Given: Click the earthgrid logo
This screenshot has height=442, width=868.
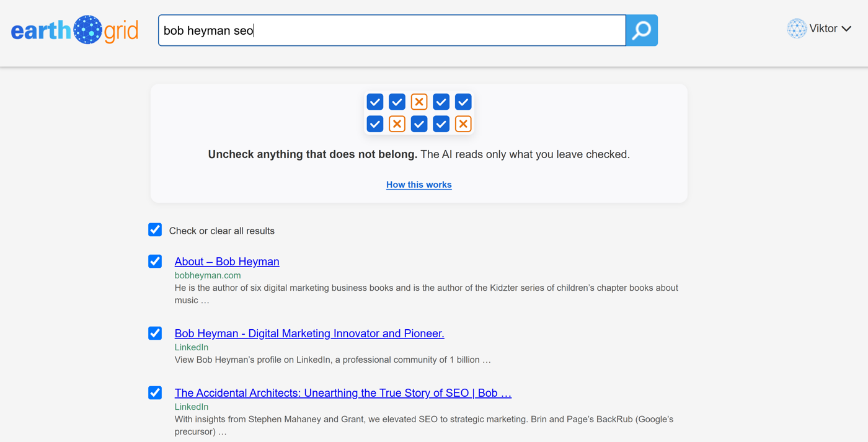Looking at the screenshot, I should 74,30.
